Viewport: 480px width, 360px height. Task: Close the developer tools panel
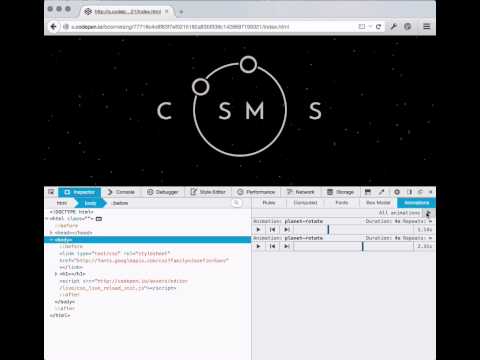point(430,192)
